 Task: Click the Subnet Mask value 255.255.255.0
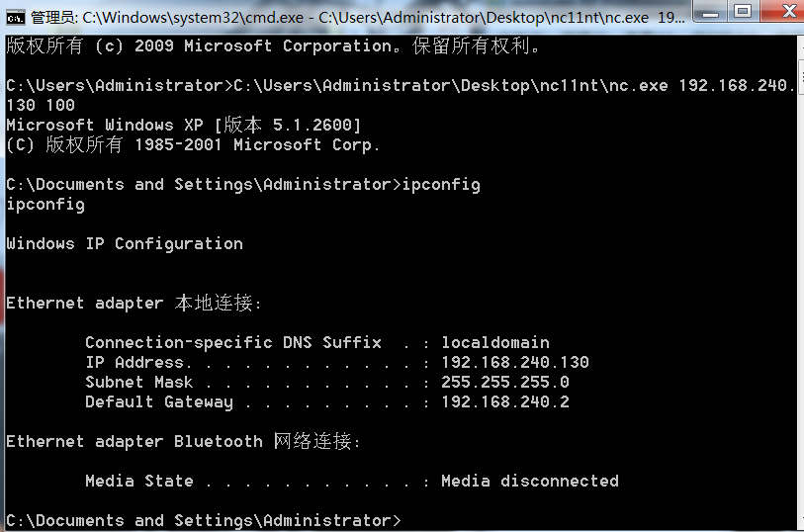click(505, 382)
